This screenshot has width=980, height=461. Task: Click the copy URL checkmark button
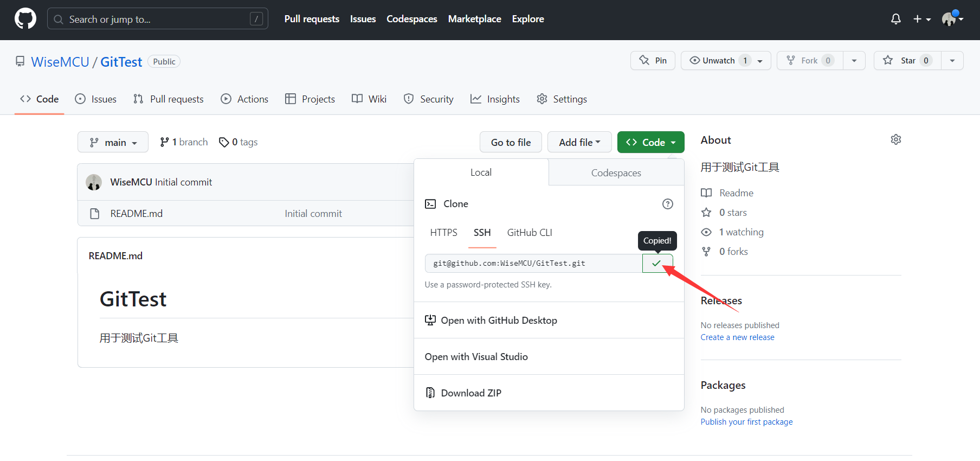pos(657,264)
